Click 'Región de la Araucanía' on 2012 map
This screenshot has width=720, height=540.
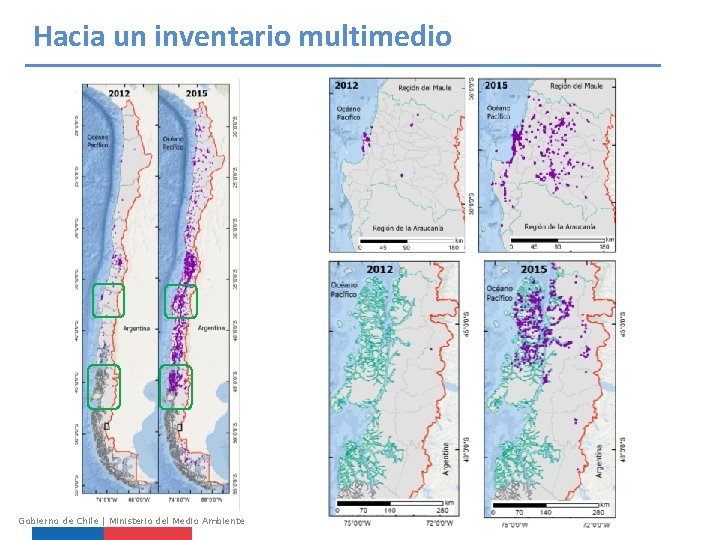click(408, 228)
